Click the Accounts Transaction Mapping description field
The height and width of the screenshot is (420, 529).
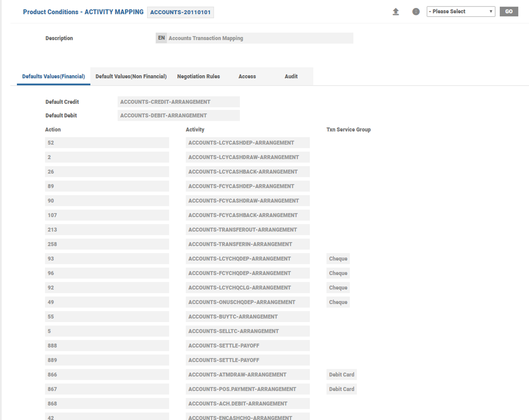tap(260, 38)
